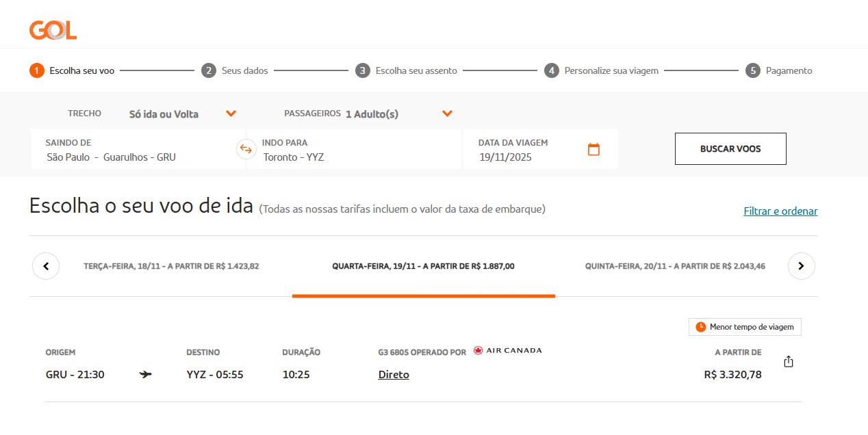This screenshot has width=868, height=435.
Task: Select the Quinta-feira 20/11 date tab
Action: click(x=674, y=266)
